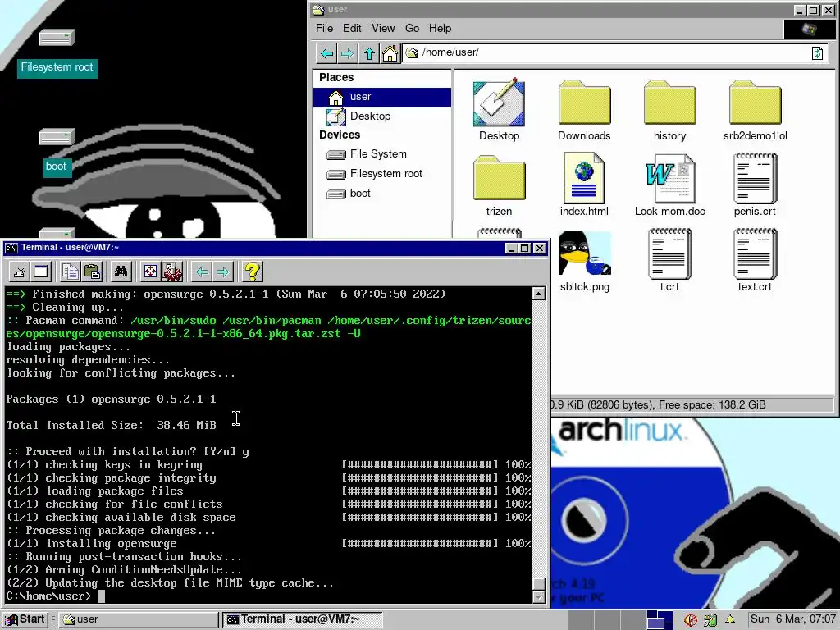Reload the folder via the path bar refresh icon
Viewport: 840px width, 630px height.
click(818, 53)
